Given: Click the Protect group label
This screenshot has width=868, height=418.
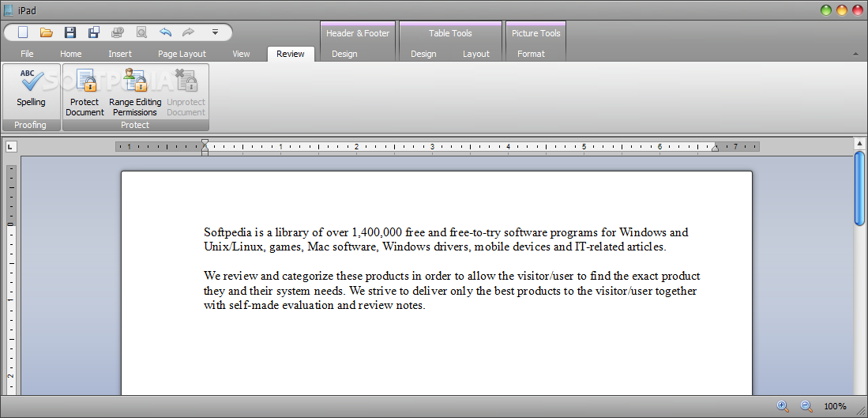Looking at the screenshot, I should click(135, 125).
